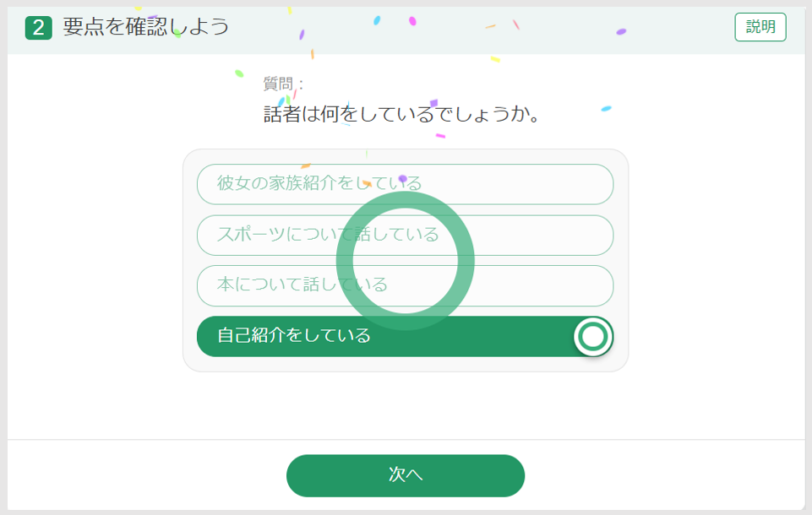
Task: Click the 質問 label above the question
Action: click(278, 84)
